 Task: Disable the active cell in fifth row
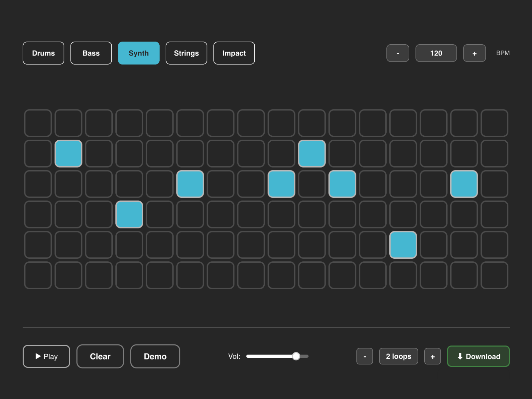[x=403, y=245]
